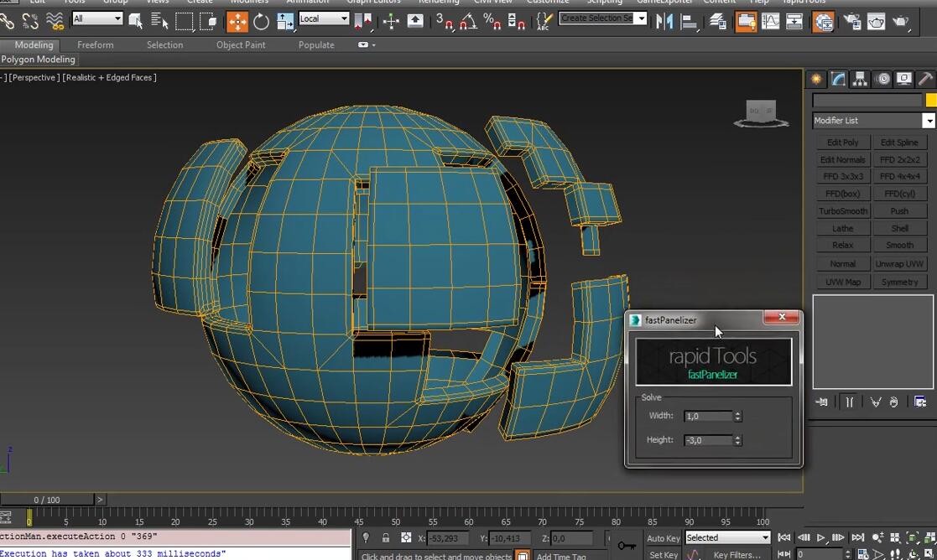
Task: Apply the FFD 4x4x4 modifier button
Action: tap(900, 176)
